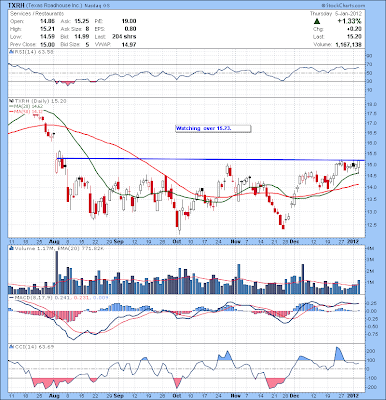Click the CCI(14) legend icon
The image size is (386, 400).
pos(10,347)
